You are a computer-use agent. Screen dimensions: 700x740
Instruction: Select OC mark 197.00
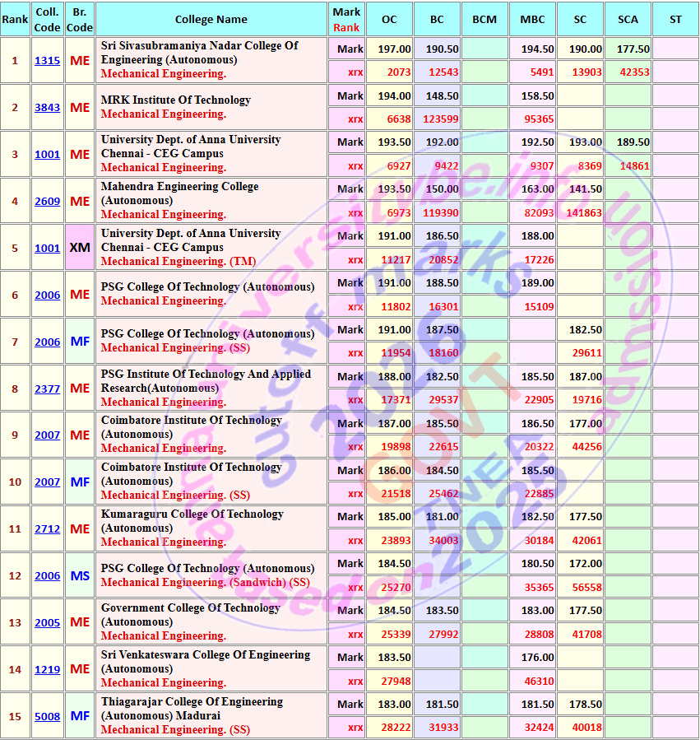click(x=394, y=49)
